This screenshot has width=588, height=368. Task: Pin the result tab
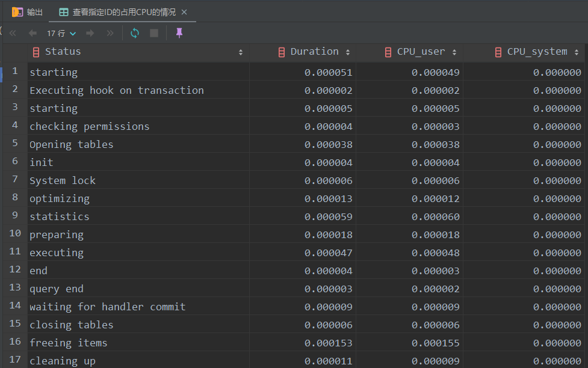pos(179,33)
